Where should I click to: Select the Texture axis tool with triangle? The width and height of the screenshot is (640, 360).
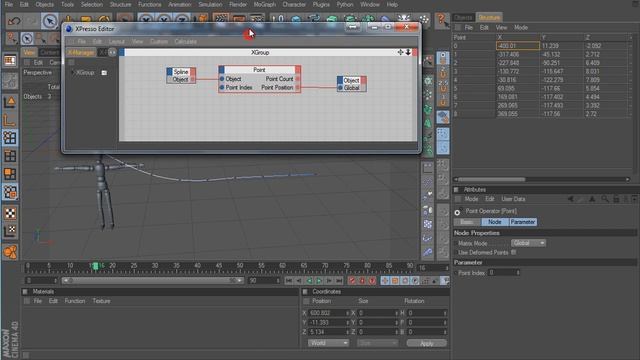(x=10, y=102)
